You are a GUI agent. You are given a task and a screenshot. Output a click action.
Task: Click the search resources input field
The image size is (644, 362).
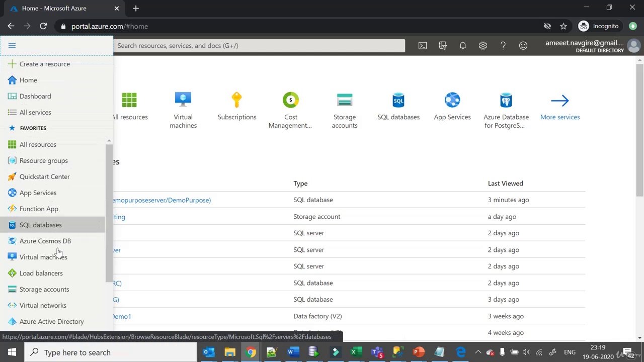coord(259,46)
